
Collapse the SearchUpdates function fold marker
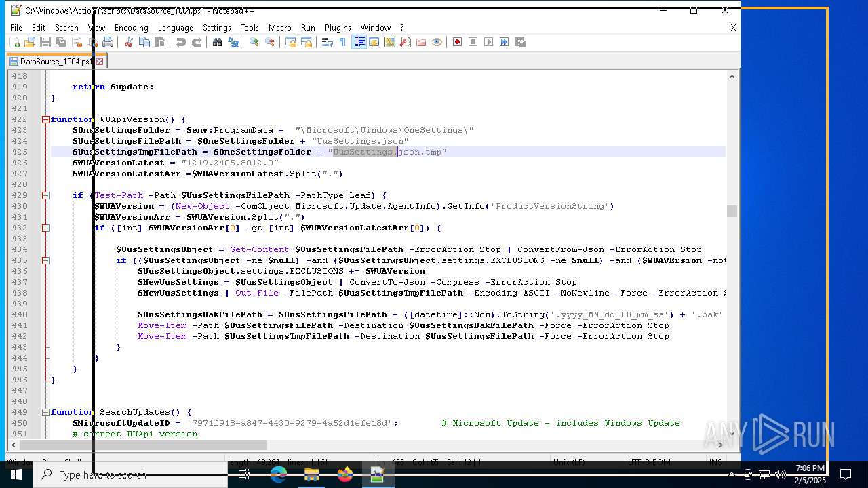(x=45, y=412)
